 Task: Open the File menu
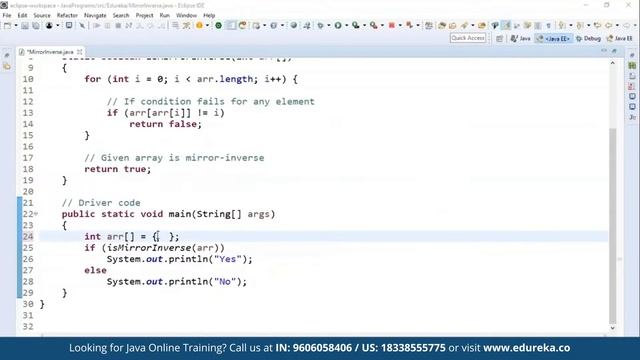point(7,16)
